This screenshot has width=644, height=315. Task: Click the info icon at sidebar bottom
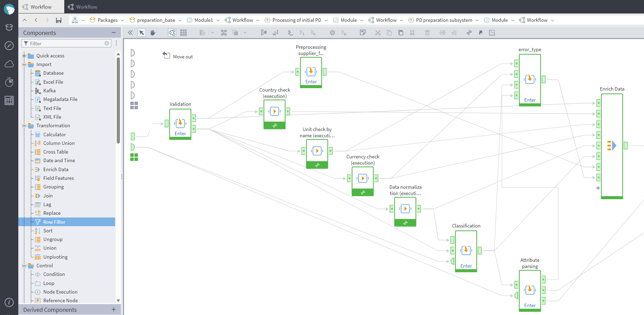point(9,302)
